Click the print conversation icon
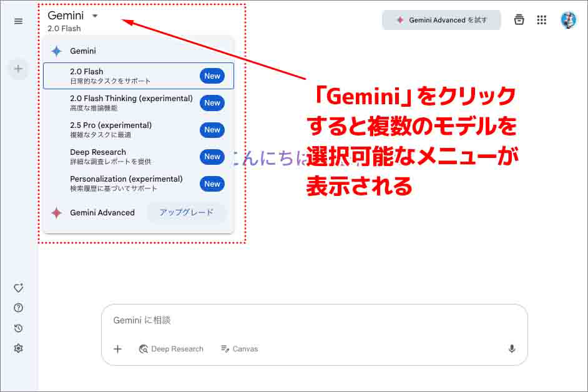This screenshot has height=392, width=588. [x=519, y=19]
